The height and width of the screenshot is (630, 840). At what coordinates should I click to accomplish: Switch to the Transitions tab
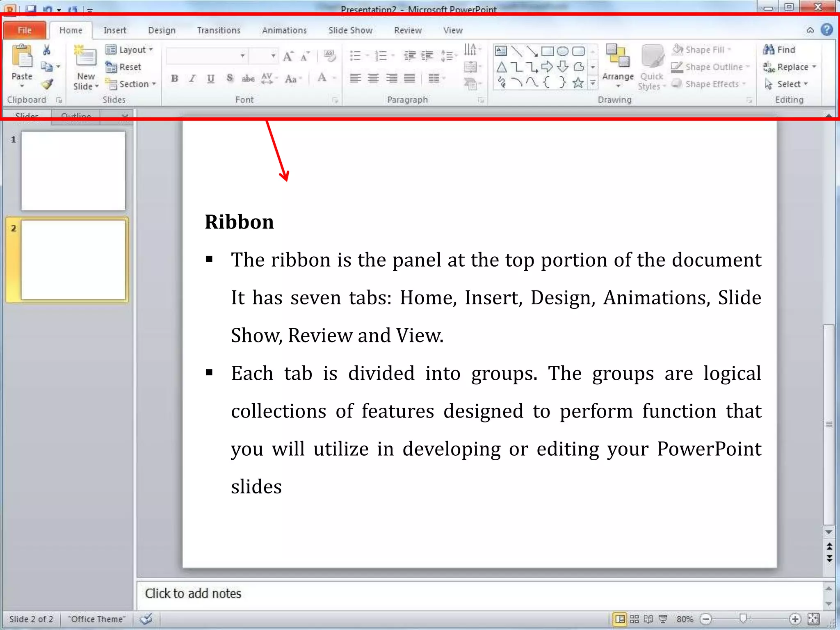pyautogui.click(x=219, y=30)
